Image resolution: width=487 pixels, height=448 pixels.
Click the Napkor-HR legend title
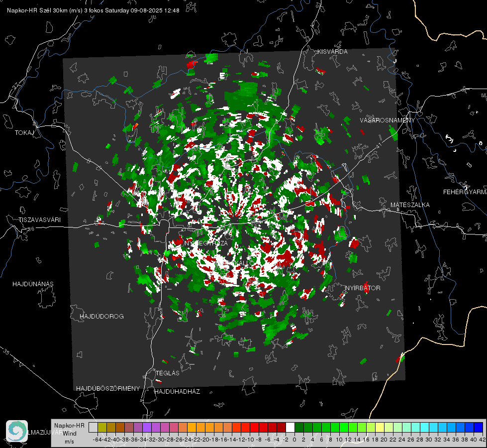pyautogui.click(x=69, y=426)
